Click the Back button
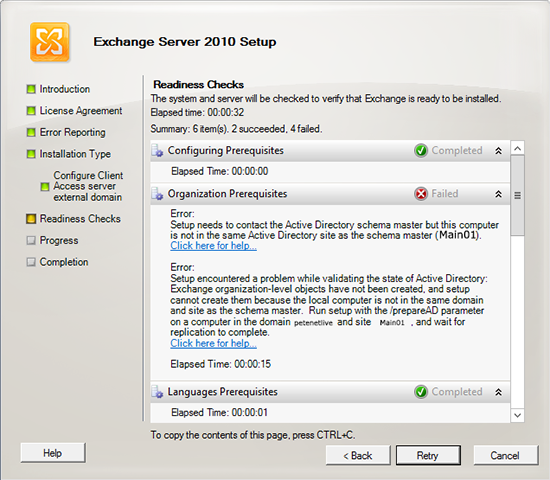This screenshot has height=480, width=550. (x=358, y=455)
